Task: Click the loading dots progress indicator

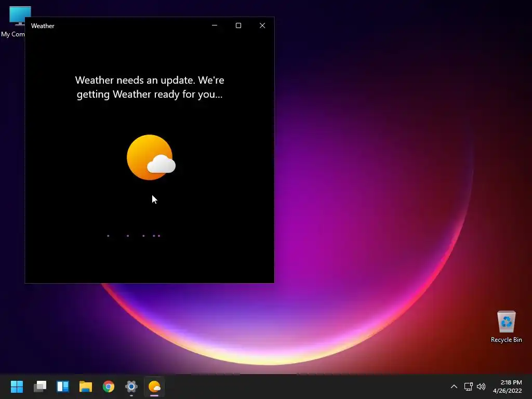Action: (x=134, y=236)
